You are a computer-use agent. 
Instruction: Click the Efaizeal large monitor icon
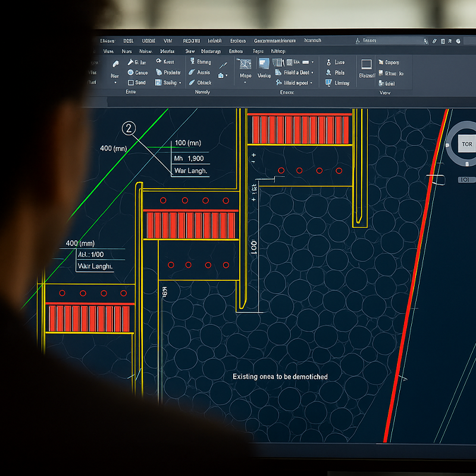366,64
